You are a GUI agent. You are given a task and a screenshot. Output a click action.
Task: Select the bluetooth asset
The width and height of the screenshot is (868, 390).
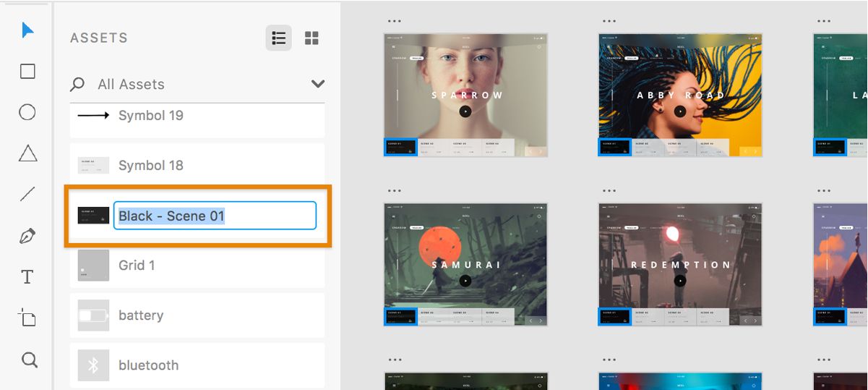(197, 365)
